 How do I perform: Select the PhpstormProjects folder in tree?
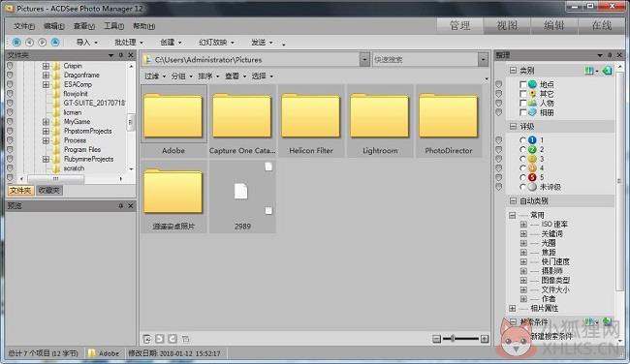(87, 131)
